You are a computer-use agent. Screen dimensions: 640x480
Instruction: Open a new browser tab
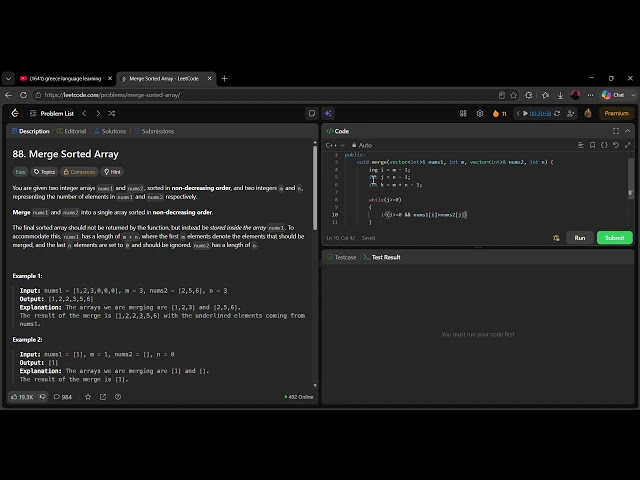pos(224,78)
